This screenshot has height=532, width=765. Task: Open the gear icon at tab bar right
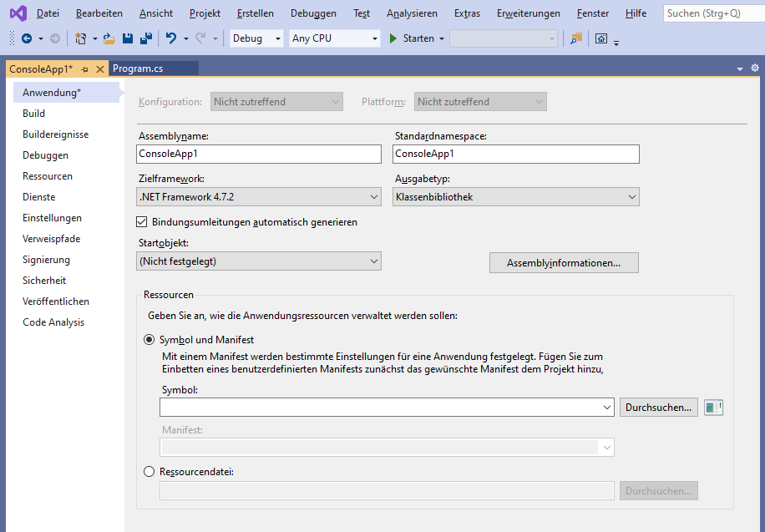tap(755, 68)
